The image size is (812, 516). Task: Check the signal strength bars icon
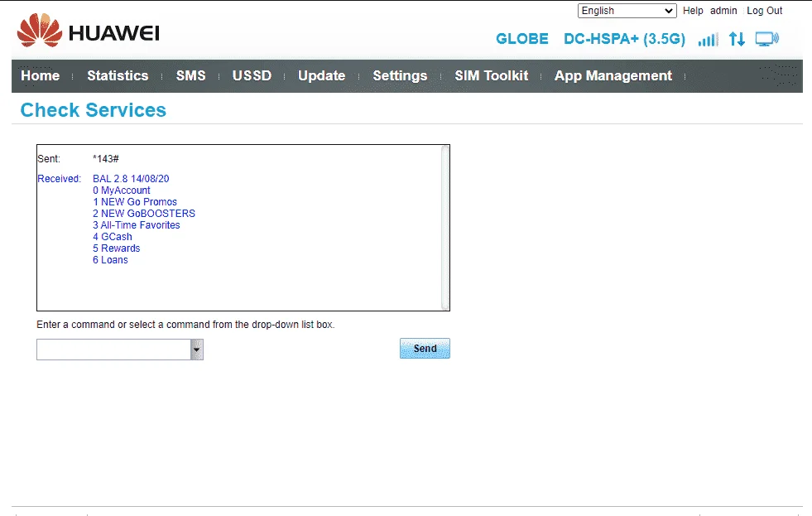pyautogui.click(x=708, y=39)
